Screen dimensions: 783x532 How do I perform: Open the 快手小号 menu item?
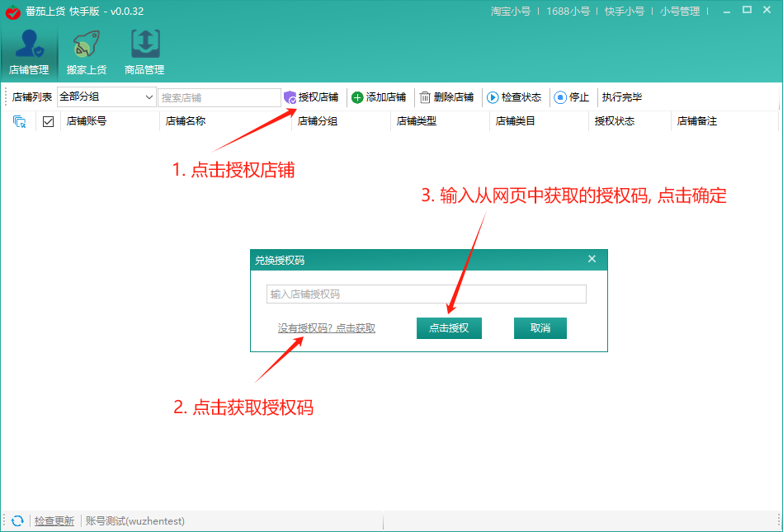[625, 12]
